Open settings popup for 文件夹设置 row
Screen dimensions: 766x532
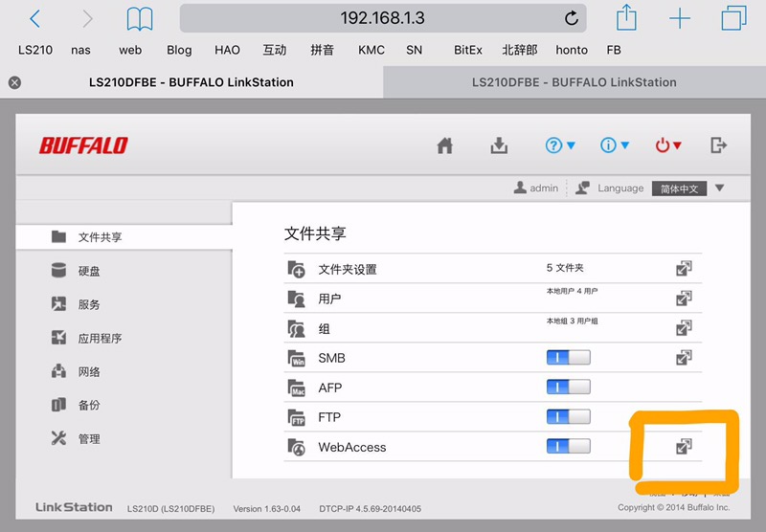click(684, 269)
